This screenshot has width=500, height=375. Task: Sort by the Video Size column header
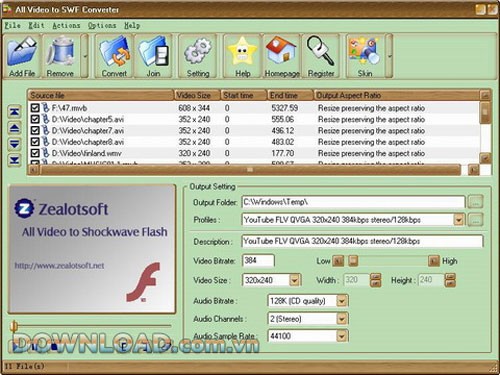197,95
